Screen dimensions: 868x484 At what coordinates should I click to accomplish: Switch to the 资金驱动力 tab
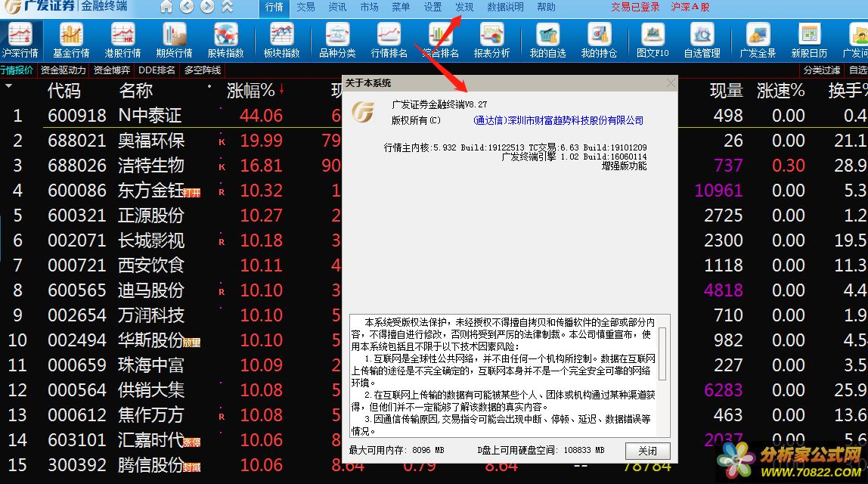[63, 70]
